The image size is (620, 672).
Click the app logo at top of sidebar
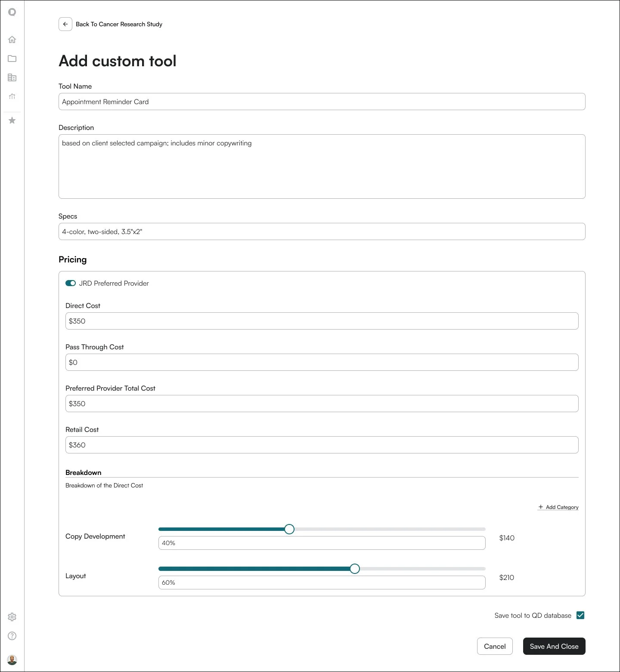coord(12,12)
